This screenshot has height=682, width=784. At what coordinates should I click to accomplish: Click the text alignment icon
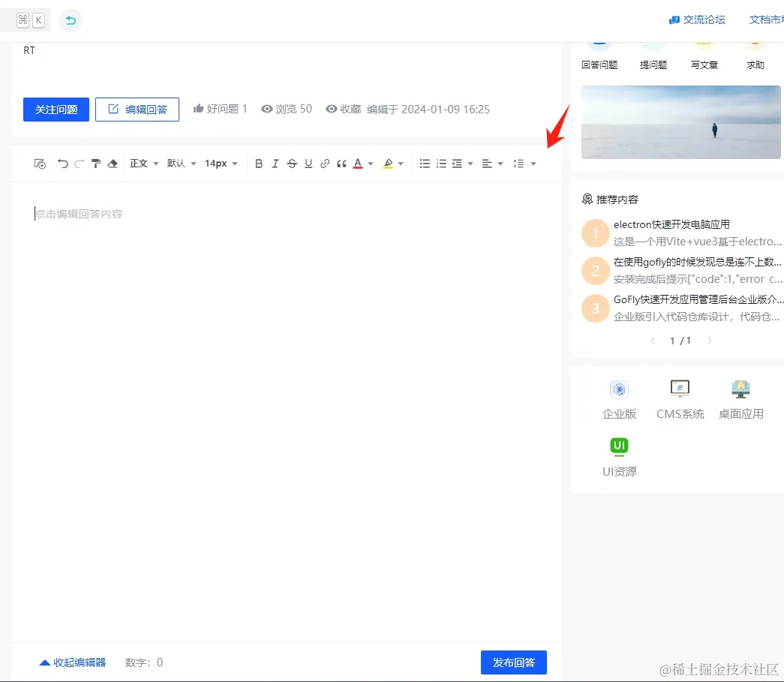pyautogui.click(x=487, y=164)
